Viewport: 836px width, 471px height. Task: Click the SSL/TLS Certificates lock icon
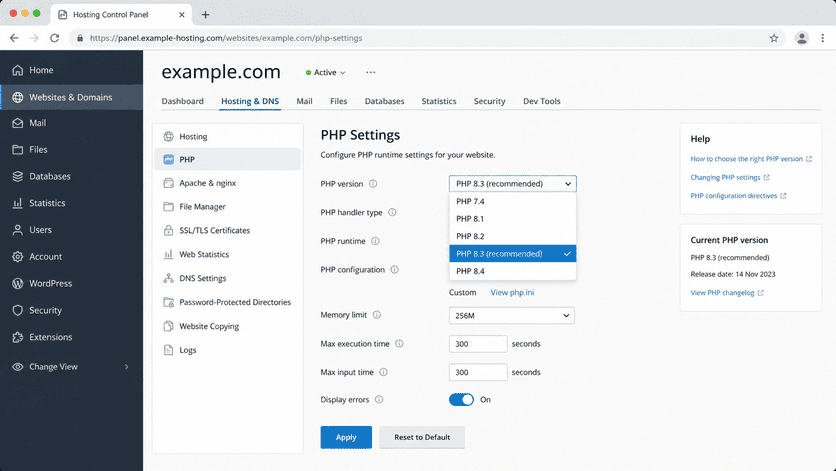pos(168,230)
